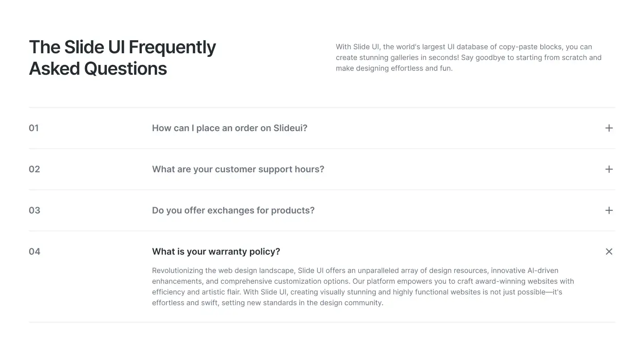The height and width of the screenshot is (358, 644).
Task: Click plus icon for placing an order question
Action: coord(609,128)
